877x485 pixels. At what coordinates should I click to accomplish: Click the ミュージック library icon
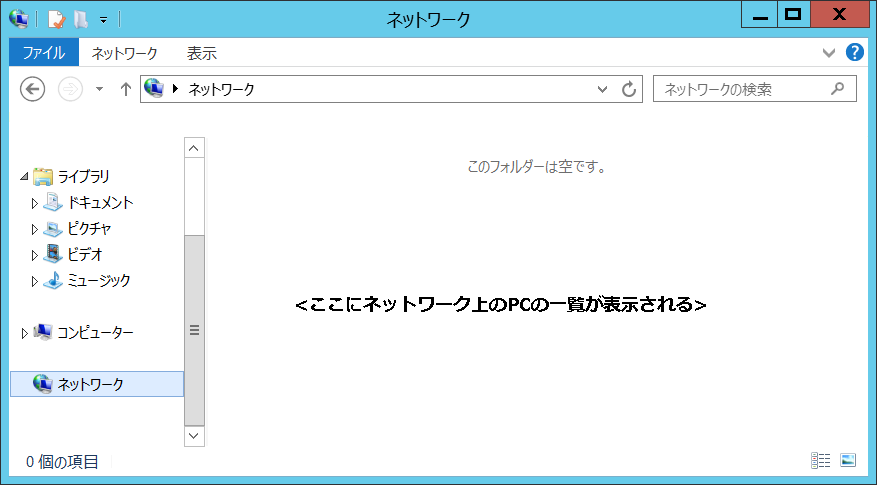[x=53, y=280]
